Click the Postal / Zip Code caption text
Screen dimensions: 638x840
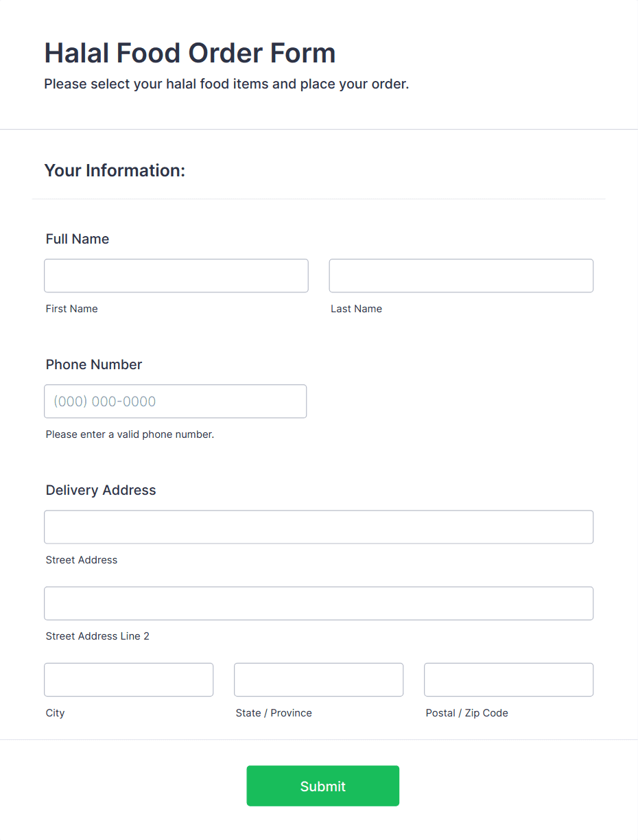(466, 713)
